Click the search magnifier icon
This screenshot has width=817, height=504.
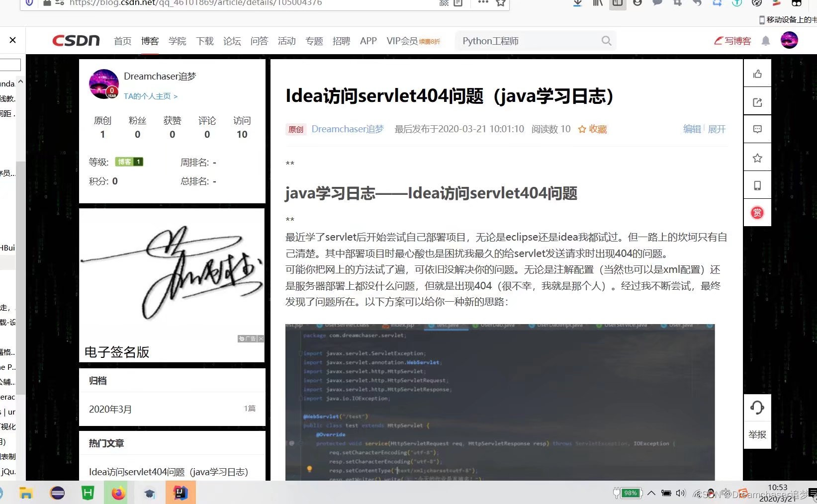[x=606, y=41]
